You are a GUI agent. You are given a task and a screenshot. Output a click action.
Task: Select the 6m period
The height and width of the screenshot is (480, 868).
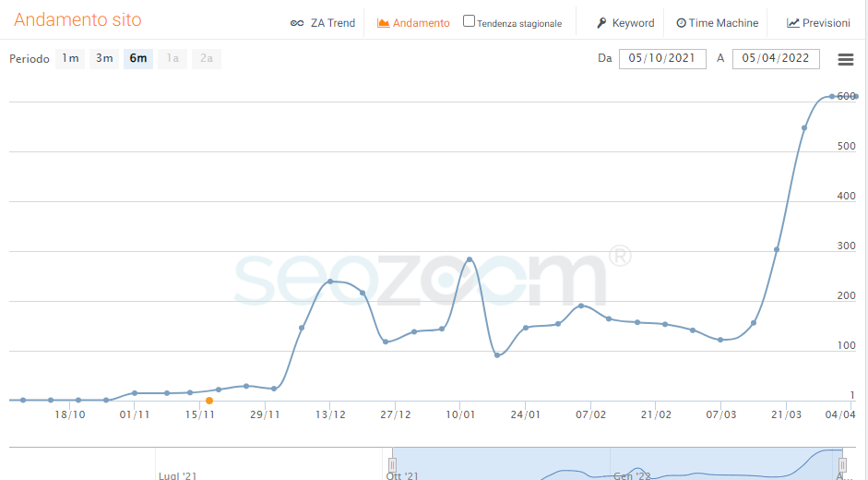(138, 59)
